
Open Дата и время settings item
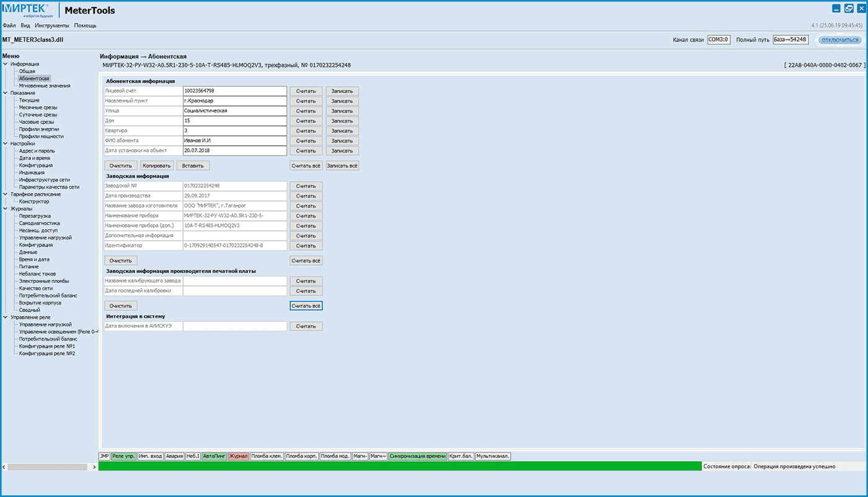tap(35, 158)
